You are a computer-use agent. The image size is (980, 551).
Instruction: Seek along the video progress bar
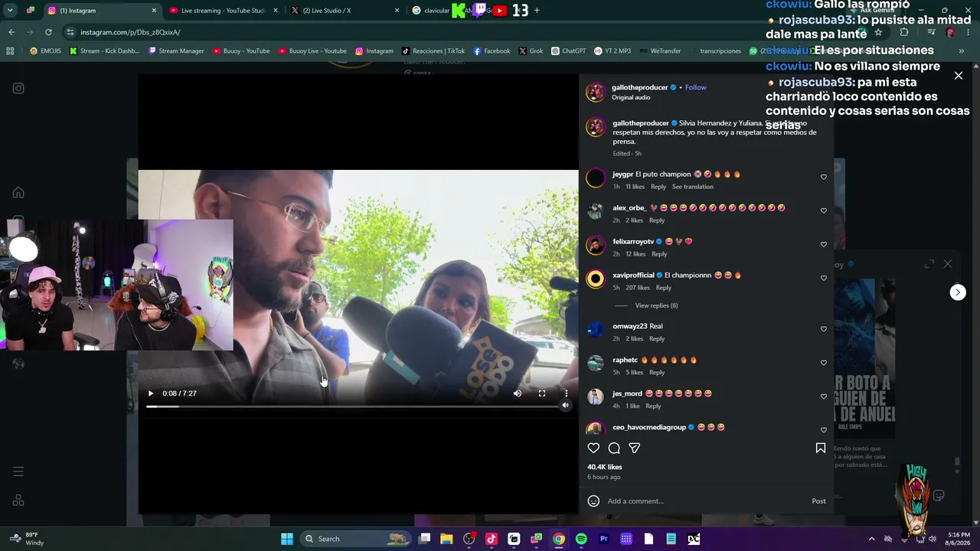point(354,406)
